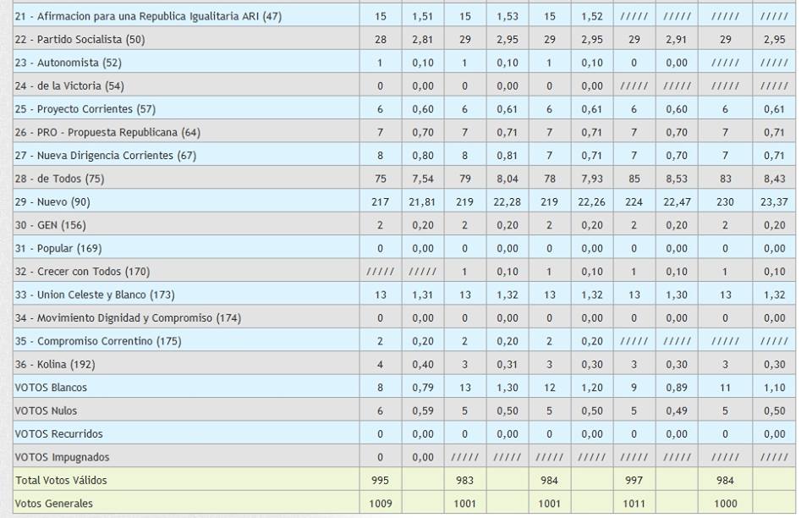Screen dimensions: 812x518
Task: Click the 0,80 percentage in Nueva Dirigencia Corrientes row
Action: tap(423, 156)
